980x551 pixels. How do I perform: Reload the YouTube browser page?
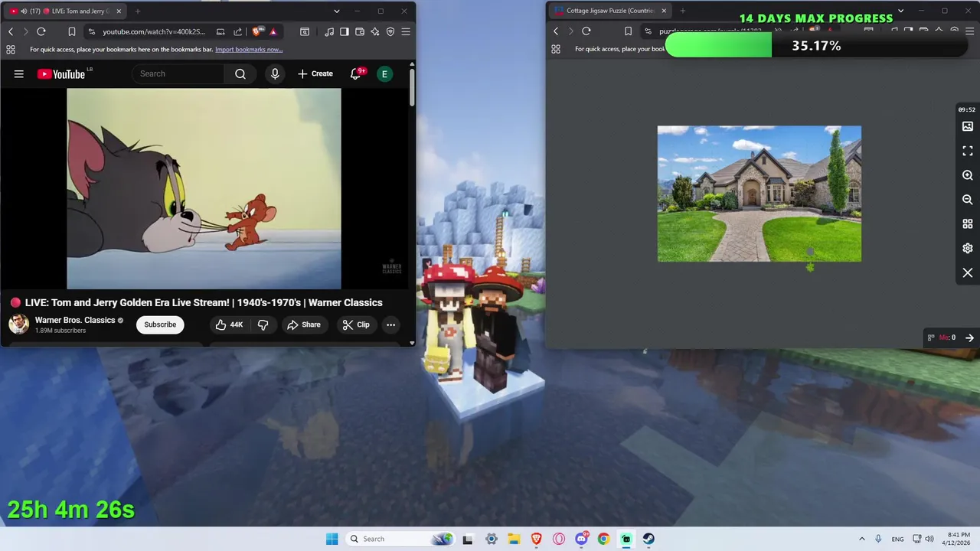point(41,31)
